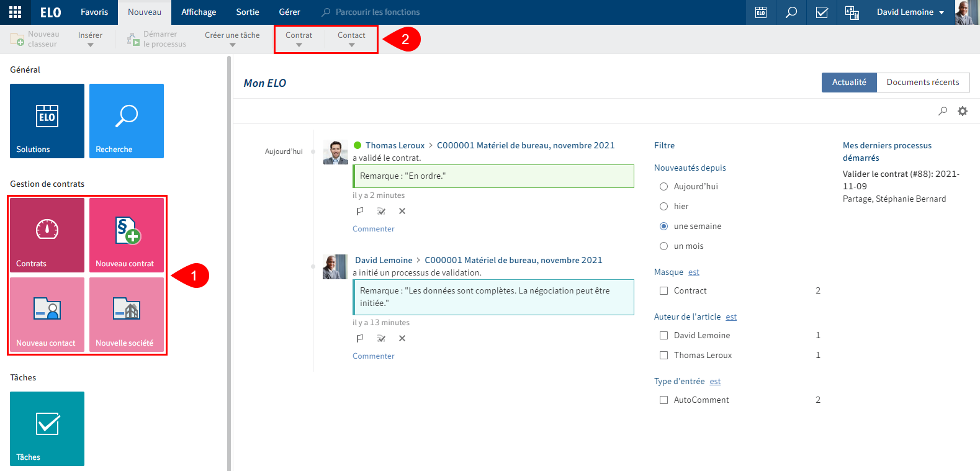Expand the Contrat dropdown in the ribbon

pyautogui.click(x=299, y=39)
